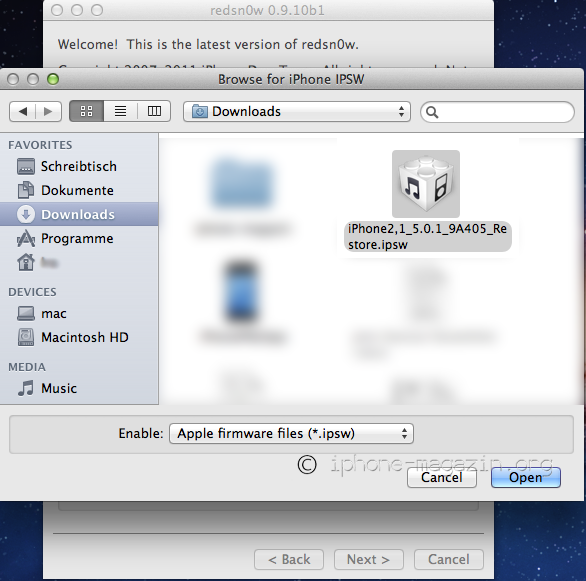This screenshot has height=581, width=586.
Task: Click Back in the redsn0w window
Action: tap(289, 559)
